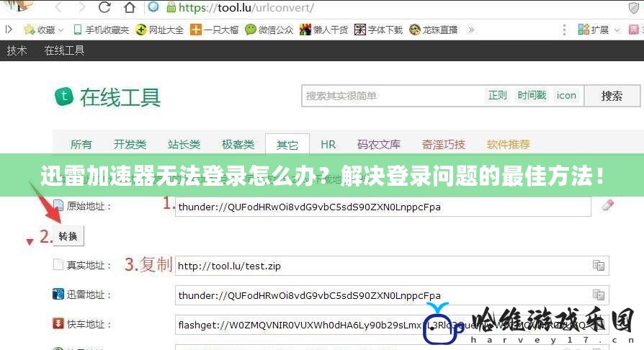This screenshot has height=350, width=644.
Task: Open the 字体下载 bookmark
Action: (x=378, y=30)
